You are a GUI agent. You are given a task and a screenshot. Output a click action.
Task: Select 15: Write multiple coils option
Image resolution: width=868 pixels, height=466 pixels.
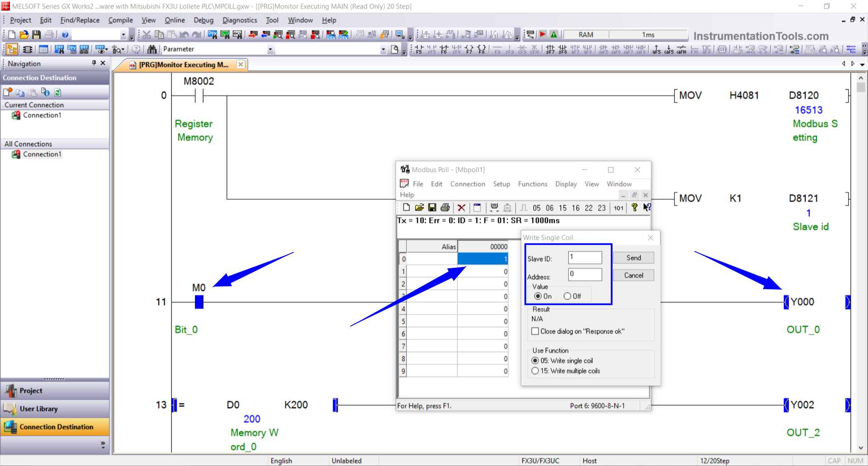[x=535, y=371]
